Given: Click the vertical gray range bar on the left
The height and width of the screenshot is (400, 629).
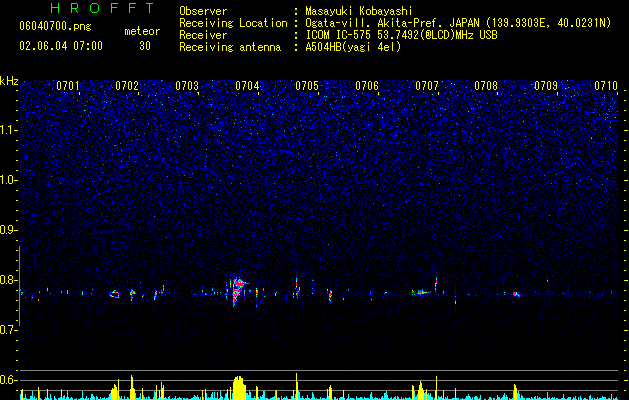Looking at the screenshot, I should [19, 286].
